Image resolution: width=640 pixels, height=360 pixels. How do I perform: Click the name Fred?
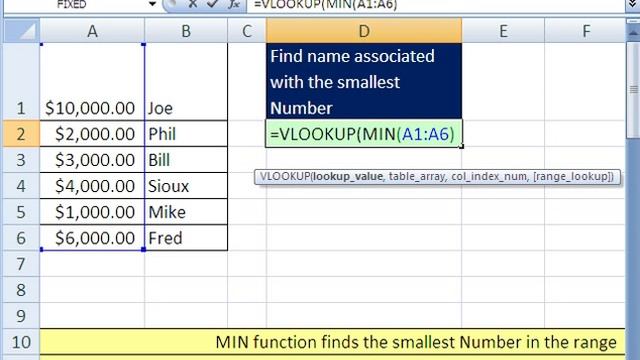[165, 238]
